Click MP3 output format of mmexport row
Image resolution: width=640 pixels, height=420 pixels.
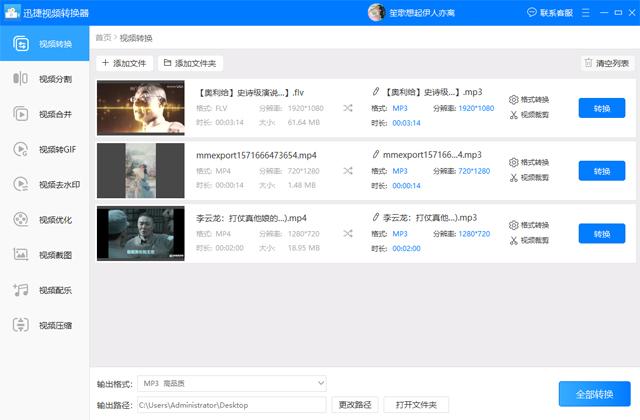(x=400, y=171)
